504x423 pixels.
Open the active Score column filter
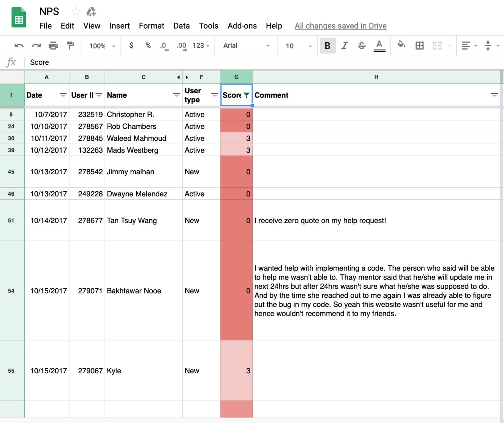246,95
